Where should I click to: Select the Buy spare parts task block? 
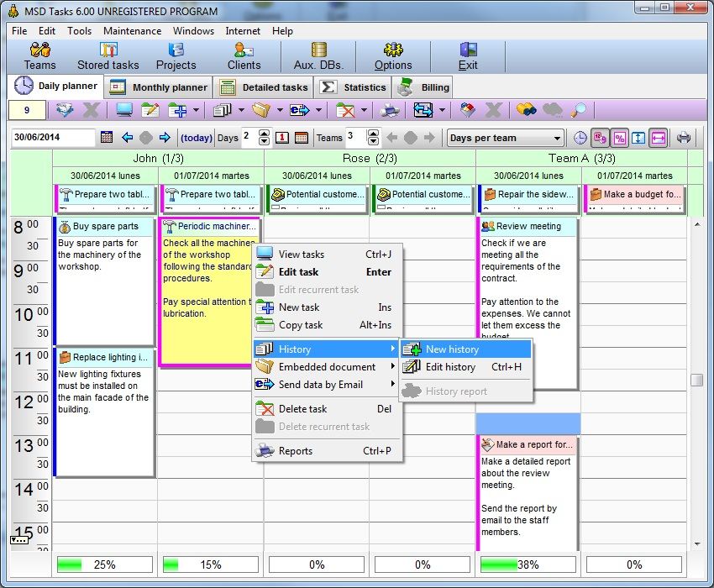[x=104, y=281]
